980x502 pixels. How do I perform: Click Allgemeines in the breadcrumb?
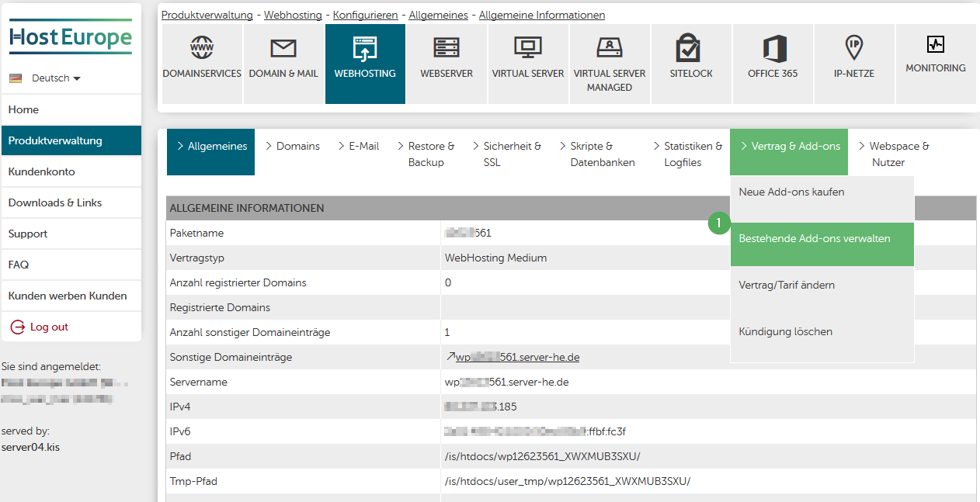[x=438, y=15]
